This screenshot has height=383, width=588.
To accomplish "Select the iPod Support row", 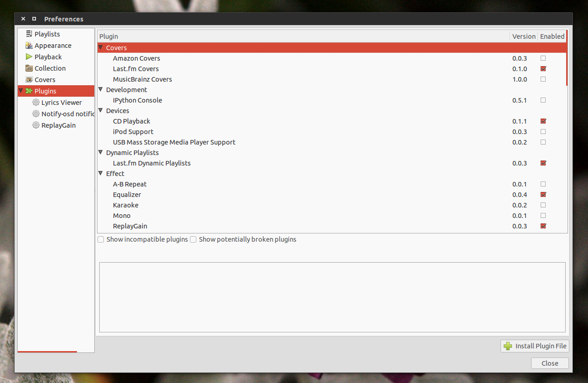I will pyautogui.click(x=332, y=132).
